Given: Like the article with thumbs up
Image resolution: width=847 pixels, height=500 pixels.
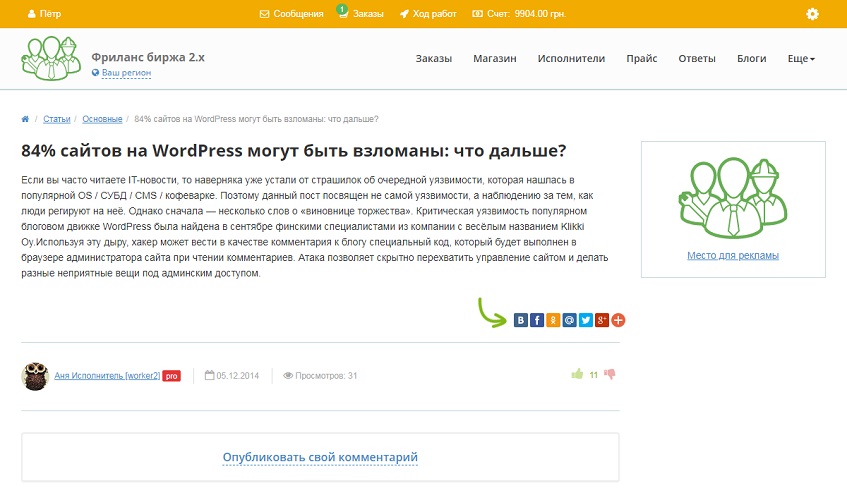Looking at the screenshot, I should click(x=577, y=374).
